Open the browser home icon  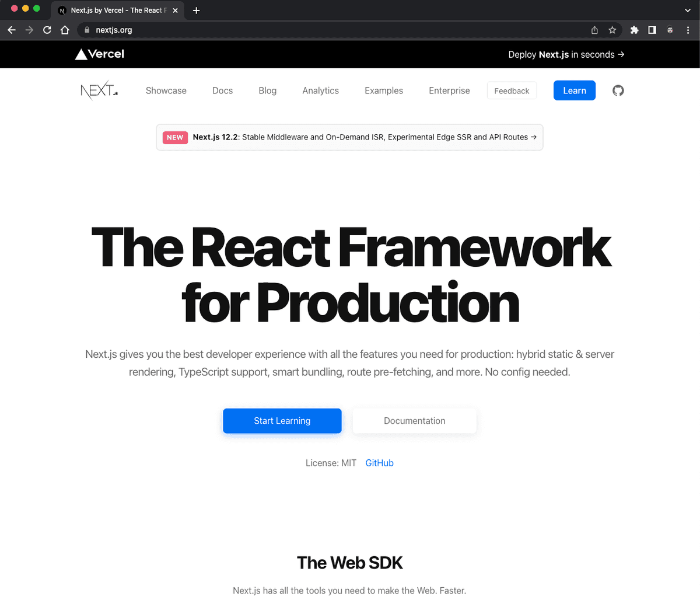[x=64, y=30]
